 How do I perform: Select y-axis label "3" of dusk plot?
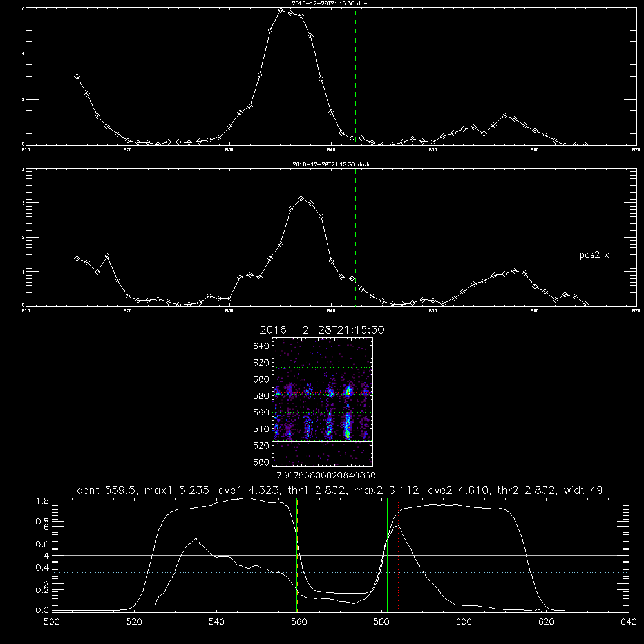(23, 203)
